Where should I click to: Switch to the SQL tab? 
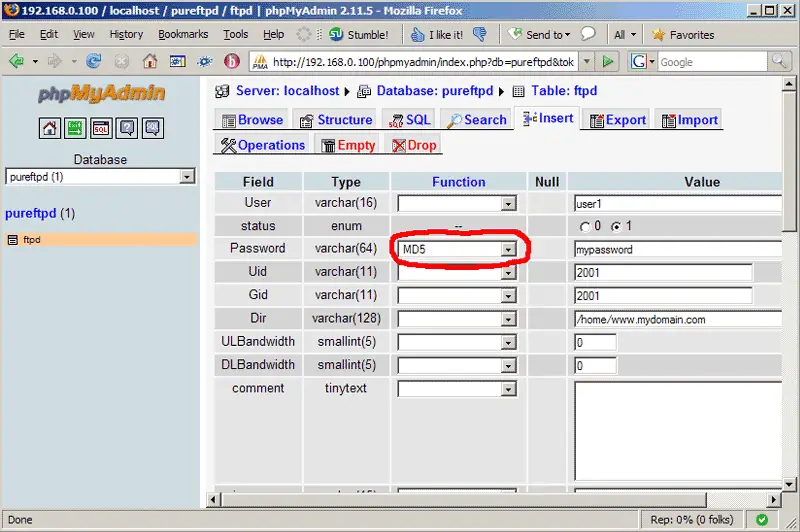[409, 120]
